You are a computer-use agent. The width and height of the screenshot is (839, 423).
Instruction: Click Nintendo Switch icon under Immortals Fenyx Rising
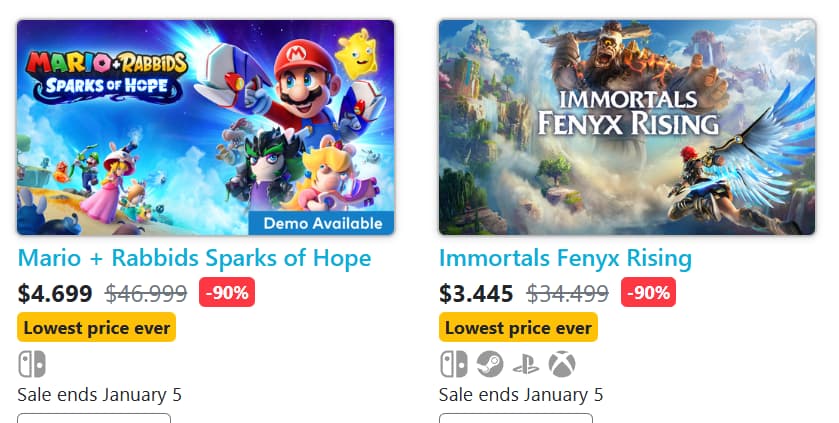coord(453,364)
